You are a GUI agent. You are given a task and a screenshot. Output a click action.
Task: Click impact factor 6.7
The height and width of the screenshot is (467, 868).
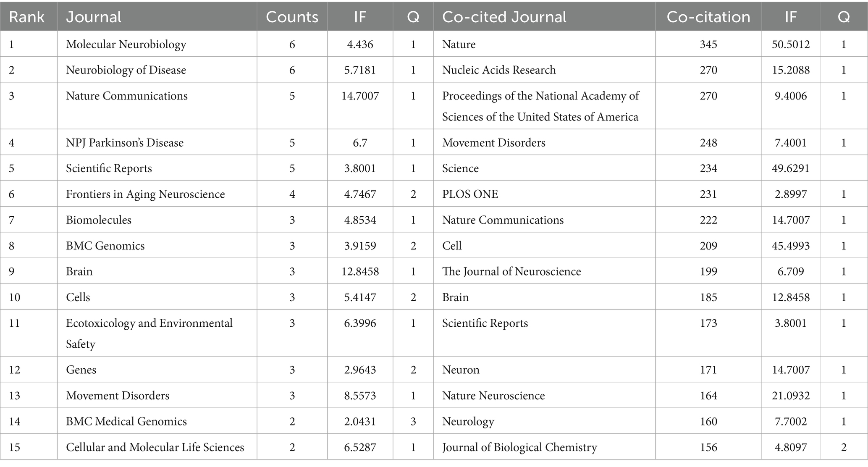[360, 143]
